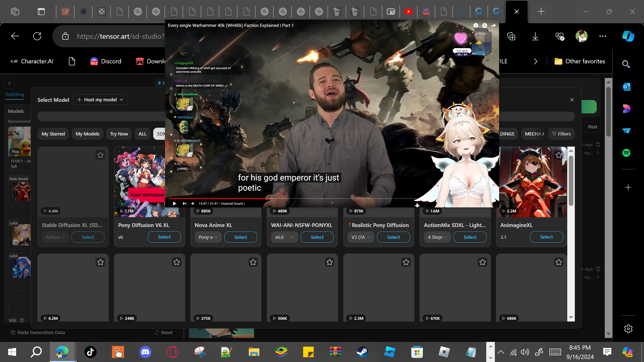Close the Select Model dialog
644x362 pixels.
[x=572, y=100]
